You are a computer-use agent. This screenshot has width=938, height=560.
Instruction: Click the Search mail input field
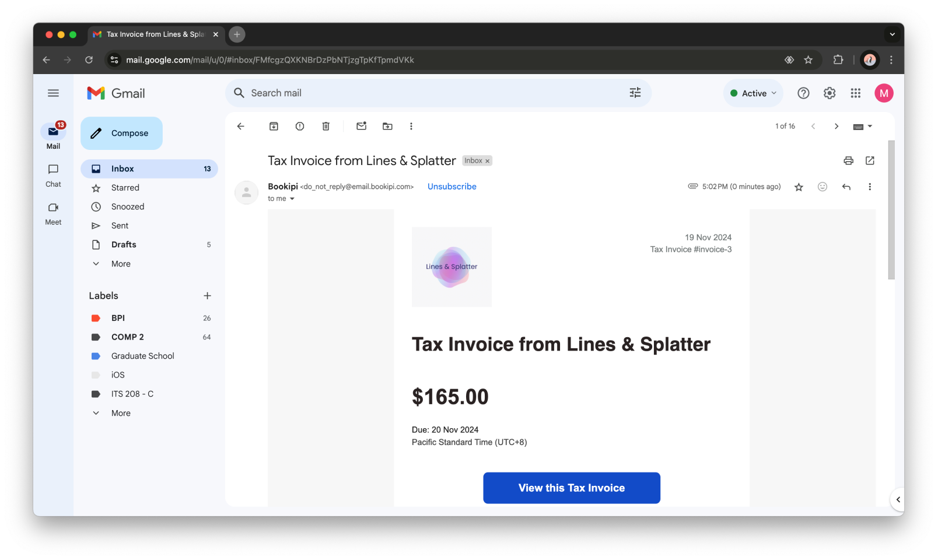click(x=408, y=93)
